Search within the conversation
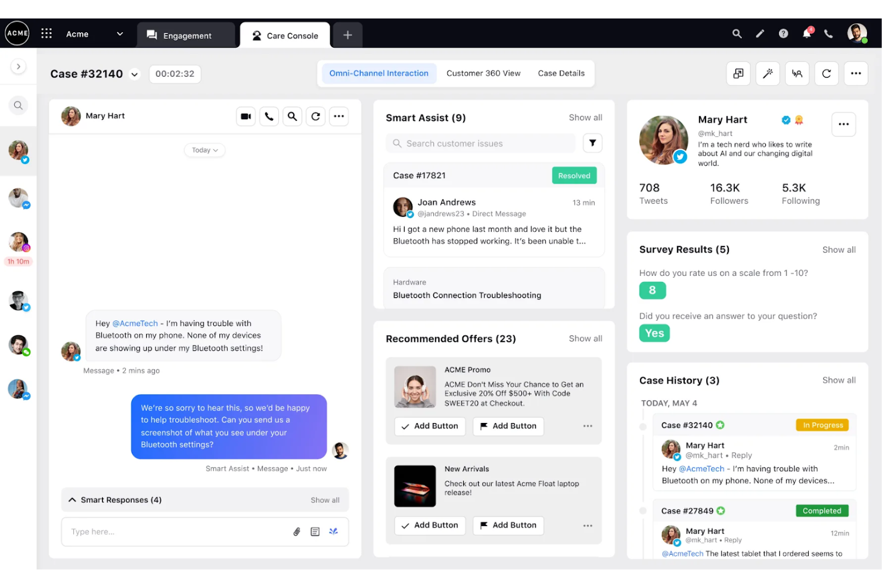 pos(292,116)
